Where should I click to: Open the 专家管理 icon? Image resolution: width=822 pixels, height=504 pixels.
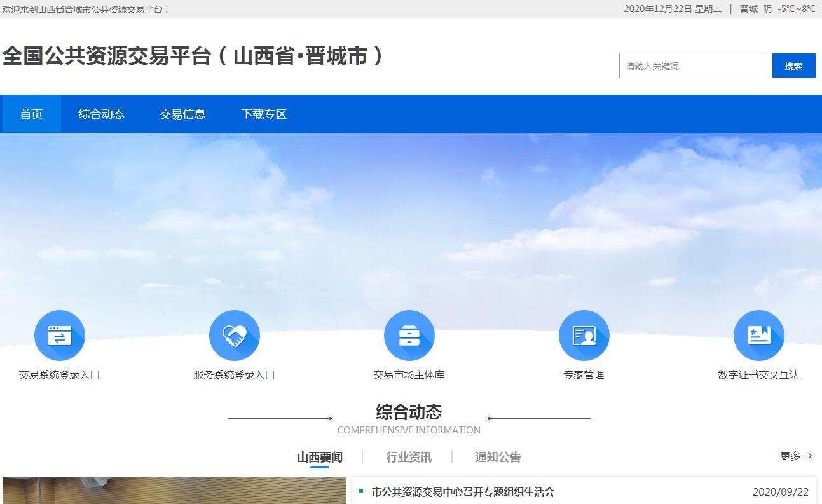[x=584, y=336]
